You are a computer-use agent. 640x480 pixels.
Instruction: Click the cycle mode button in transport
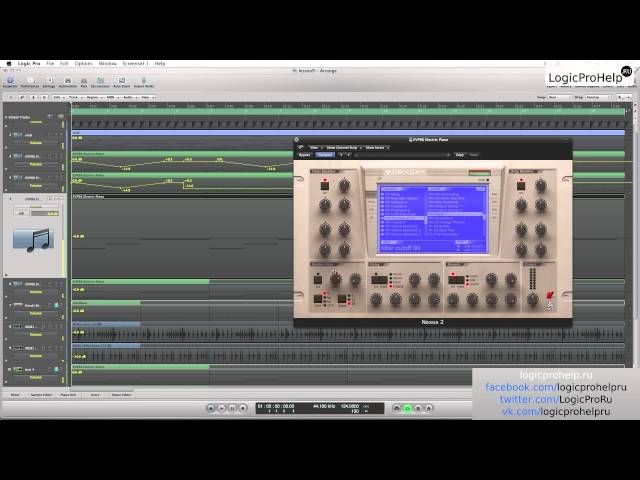tap(407, 408)
